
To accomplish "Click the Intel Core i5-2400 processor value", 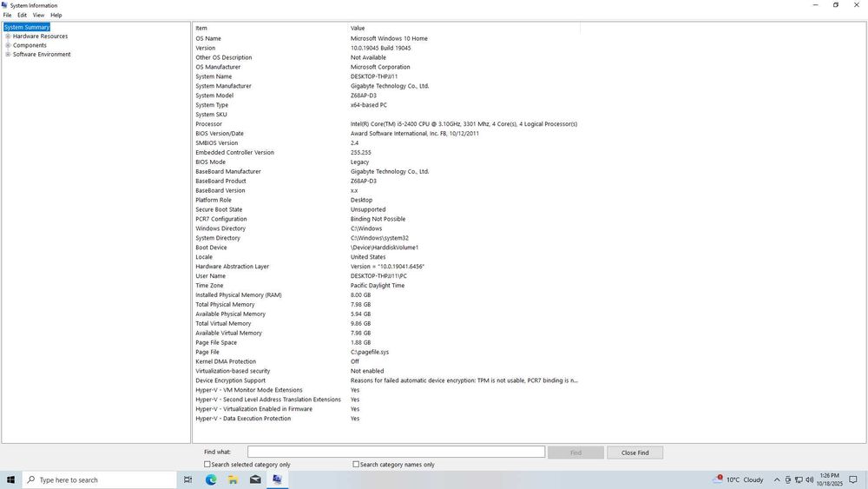I will click(x=464, y=124).
